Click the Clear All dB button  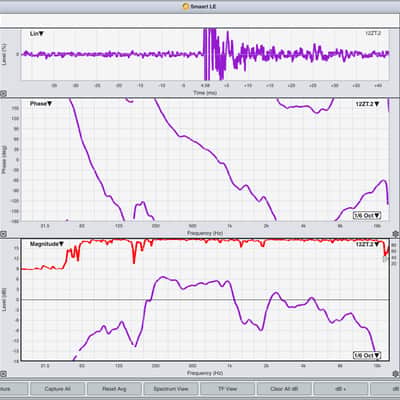pyautogui.click(x=284, y=389)
